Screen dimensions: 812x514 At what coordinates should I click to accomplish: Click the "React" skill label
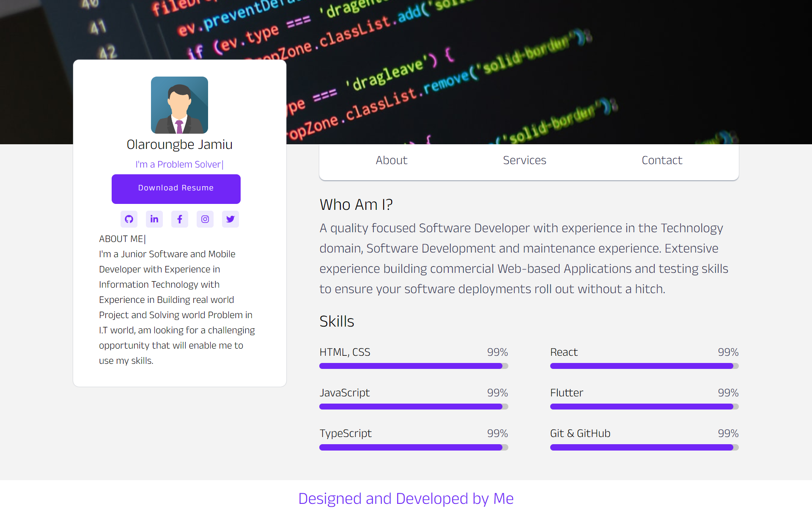coord(564,352)
